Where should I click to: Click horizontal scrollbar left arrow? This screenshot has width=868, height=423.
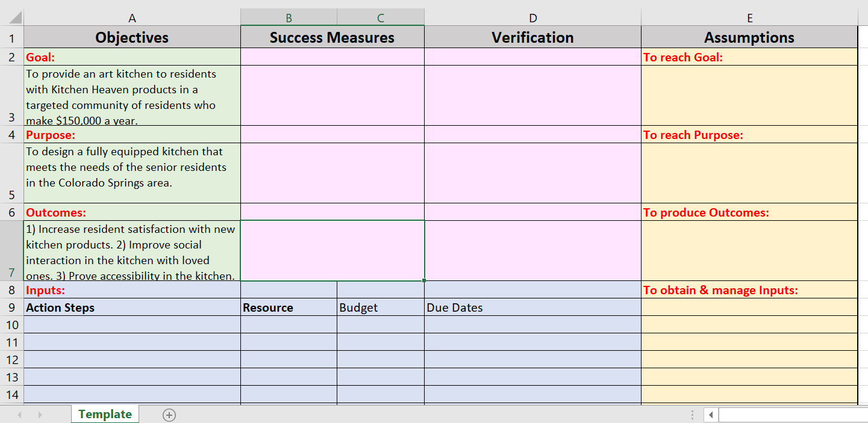[711, 415]
